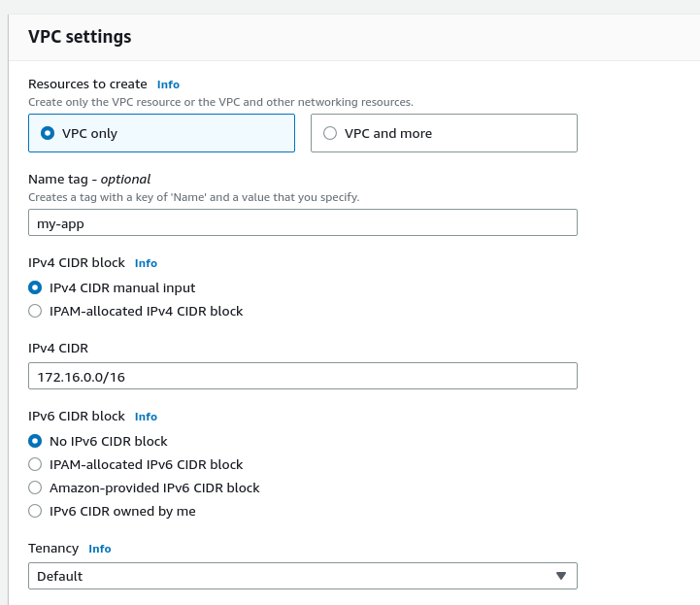Select No IPv6 CIDR block
This screenshot has width=700, height=605.
(36, 441)
